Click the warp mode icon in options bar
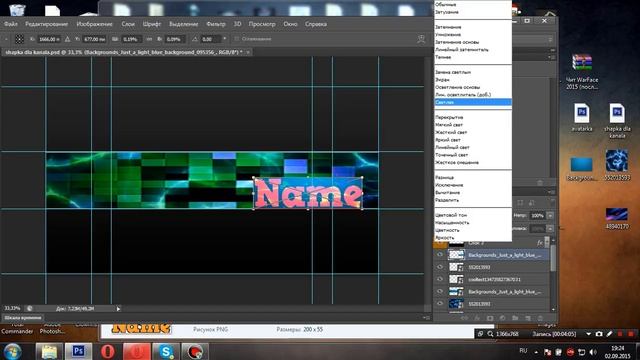Screen dimensions: 640x360 pyautogui.click(x=421, y=39)
